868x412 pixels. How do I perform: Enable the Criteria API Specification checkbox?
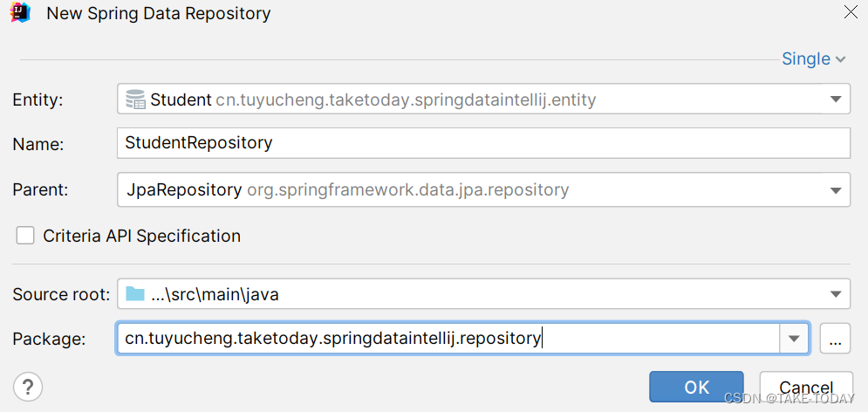tap(26, 236)
